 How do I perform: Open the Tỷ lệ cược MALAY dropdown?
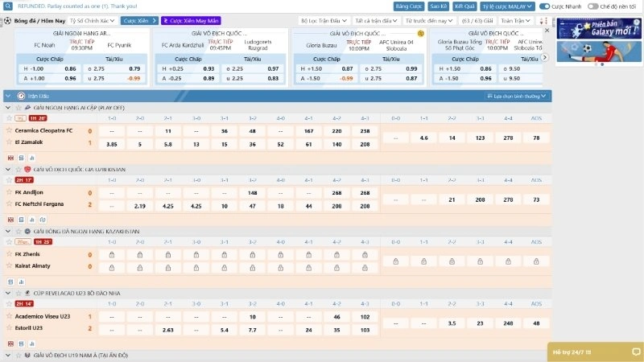click(508, 6)
